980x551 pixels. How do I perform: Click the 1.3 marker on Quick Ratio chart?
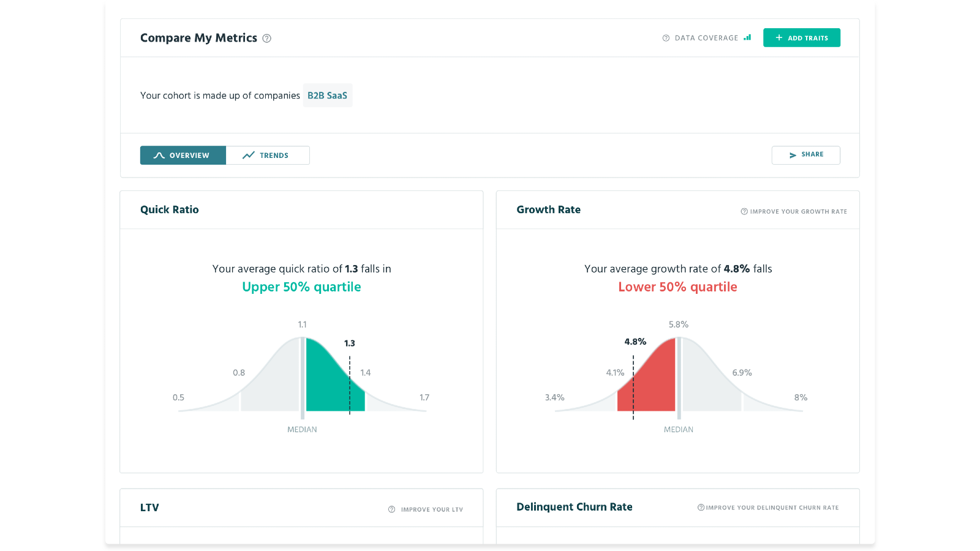click(350, 343)
